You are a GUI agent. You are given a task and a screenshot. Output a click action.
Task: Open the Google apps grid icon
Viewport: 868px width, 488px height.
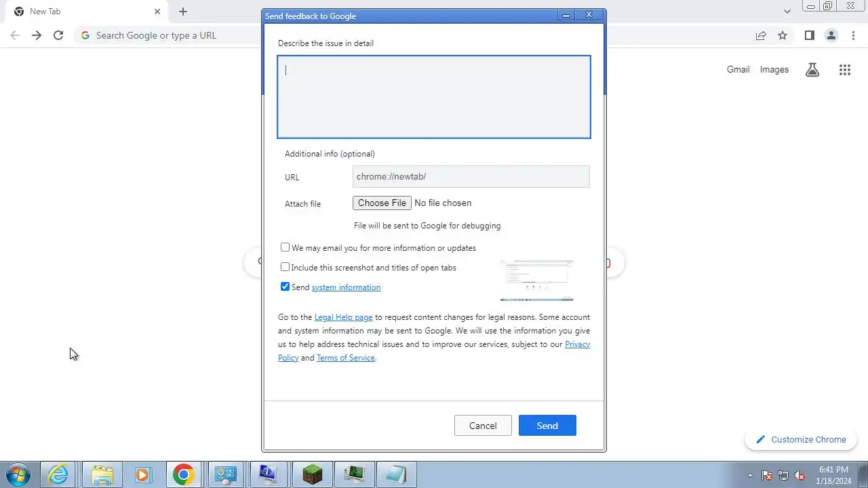coord(845,69)
